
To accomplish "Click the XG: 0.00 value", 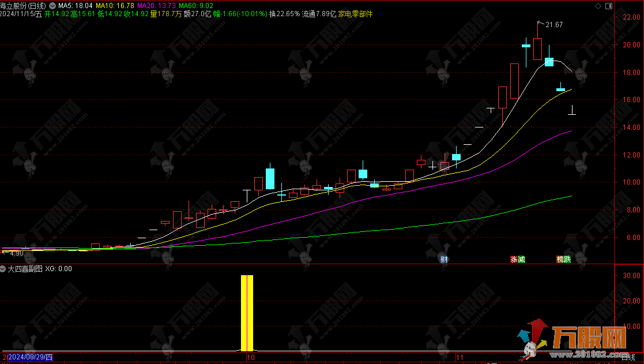I will (58, 269).
